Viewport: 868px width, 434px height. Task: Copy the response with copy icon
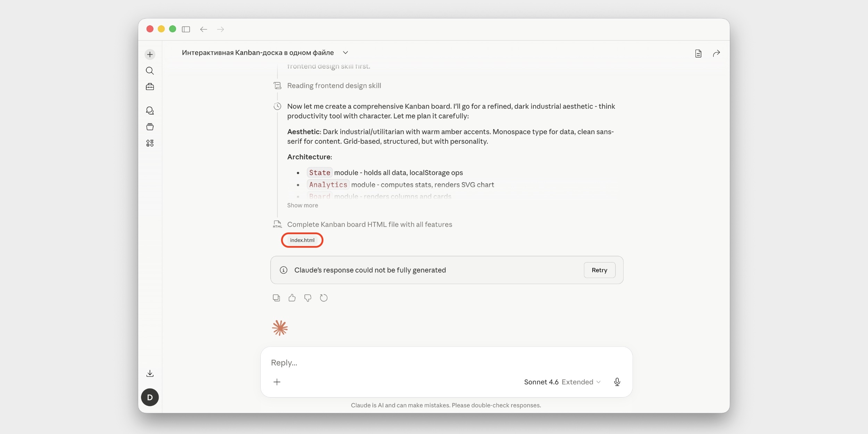click(276, 298)
